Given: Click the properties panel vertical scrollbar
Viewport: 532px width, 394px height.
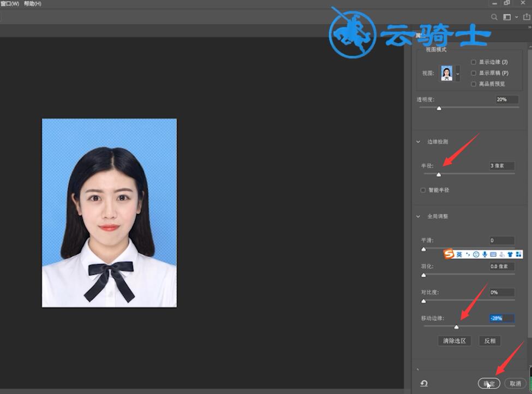Looking at the screenshot, I should tap(530, 193).
